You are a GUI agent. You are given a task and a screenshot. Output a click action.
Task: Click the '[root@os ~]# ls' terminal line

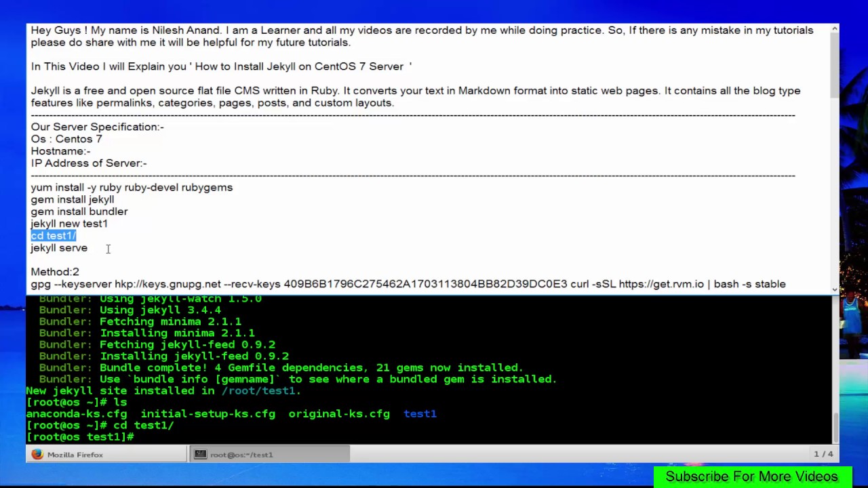76,402
